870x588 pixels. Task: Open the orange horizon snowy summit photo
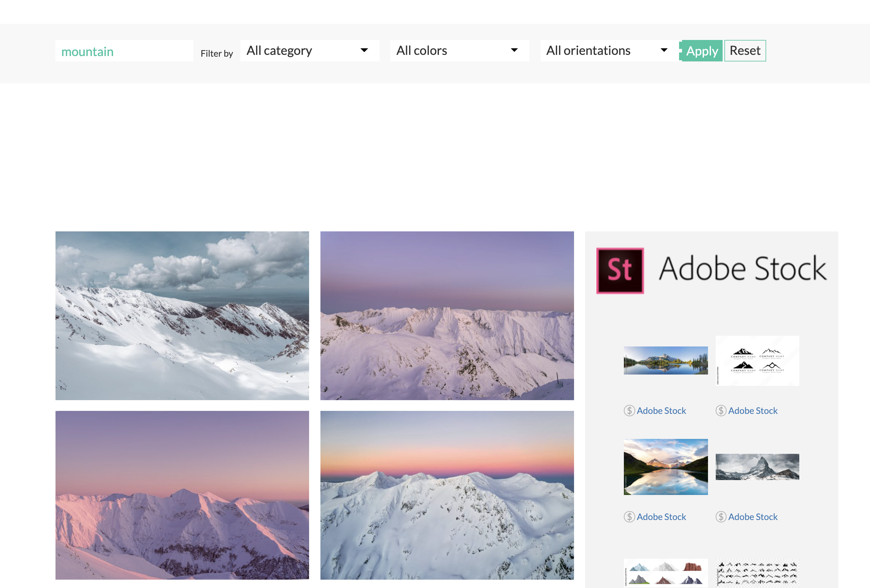point(447,495)
